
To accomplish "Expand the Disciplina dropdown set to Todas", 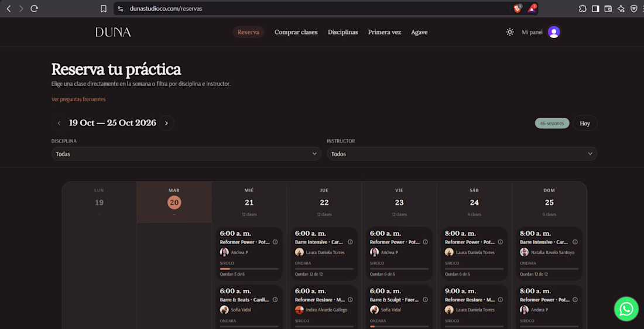I will point(186,153).
